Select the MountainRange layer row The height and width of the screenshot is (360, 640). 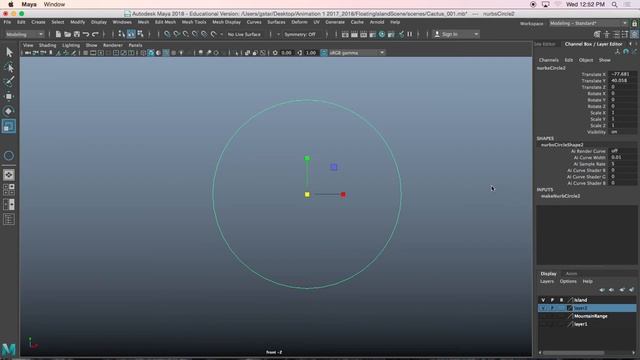(x=587, y=316)
